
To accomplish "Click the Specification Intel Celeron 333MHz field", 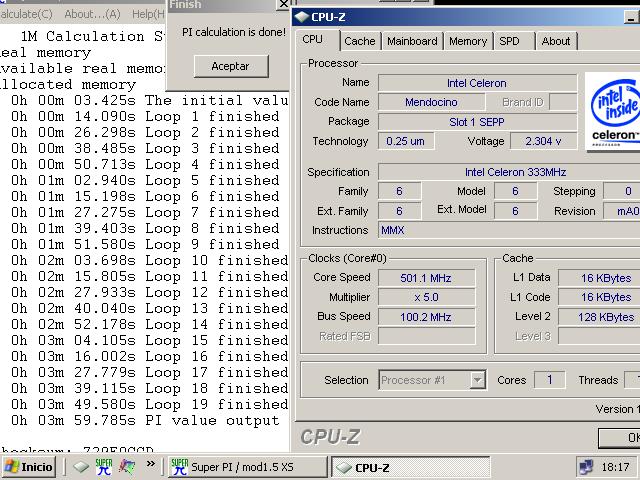I will (x=509, y=172).
